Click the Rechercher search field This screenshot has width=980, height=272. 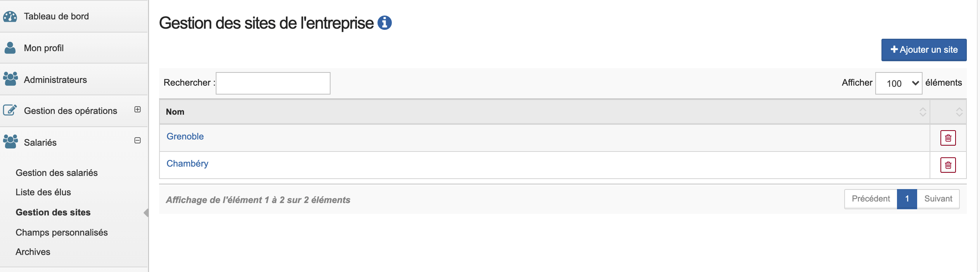[x=273, y=83]
